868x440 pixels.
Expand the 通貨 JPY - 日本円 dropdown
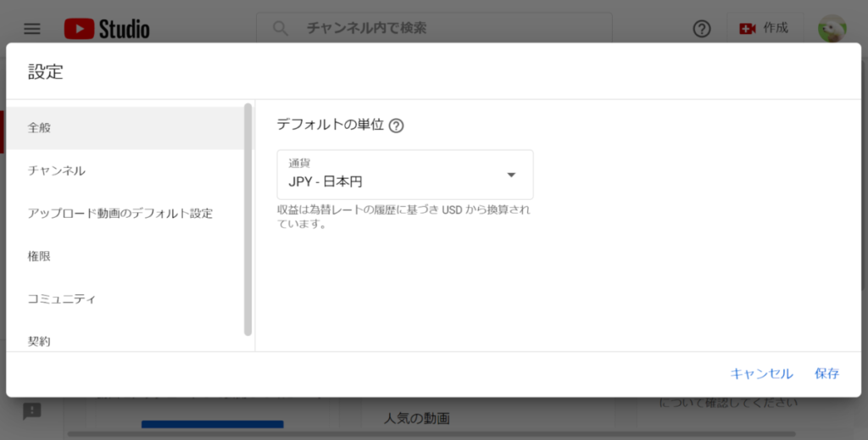click(405, 175)
